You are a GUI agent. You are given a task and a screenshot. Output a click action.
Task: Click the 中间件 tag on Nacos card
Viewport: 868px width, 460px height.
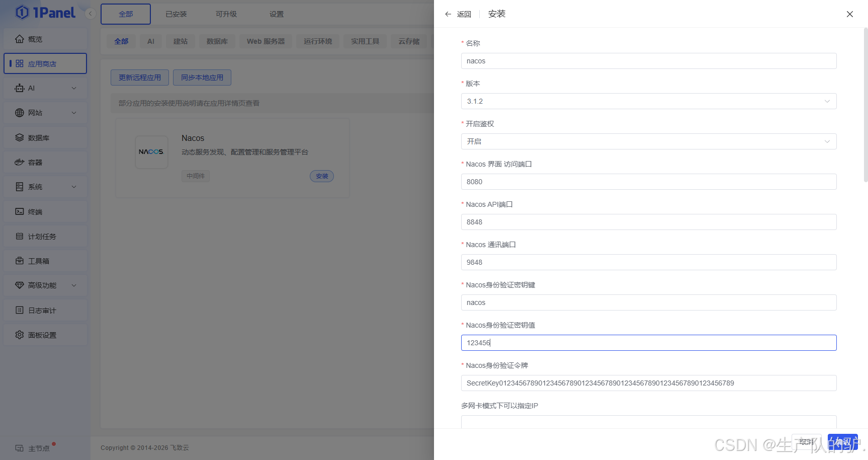[x=196, y=176]
